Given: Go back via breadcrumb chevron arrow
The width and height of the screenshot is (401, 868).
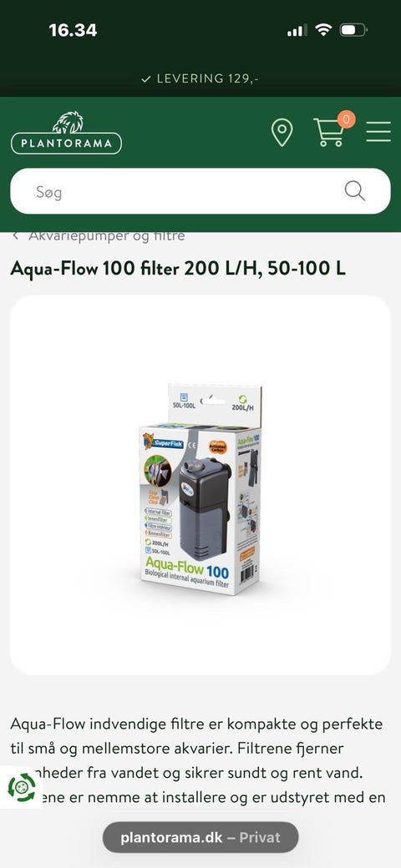Looking at the screenshot, I should (x=16, y=236).
